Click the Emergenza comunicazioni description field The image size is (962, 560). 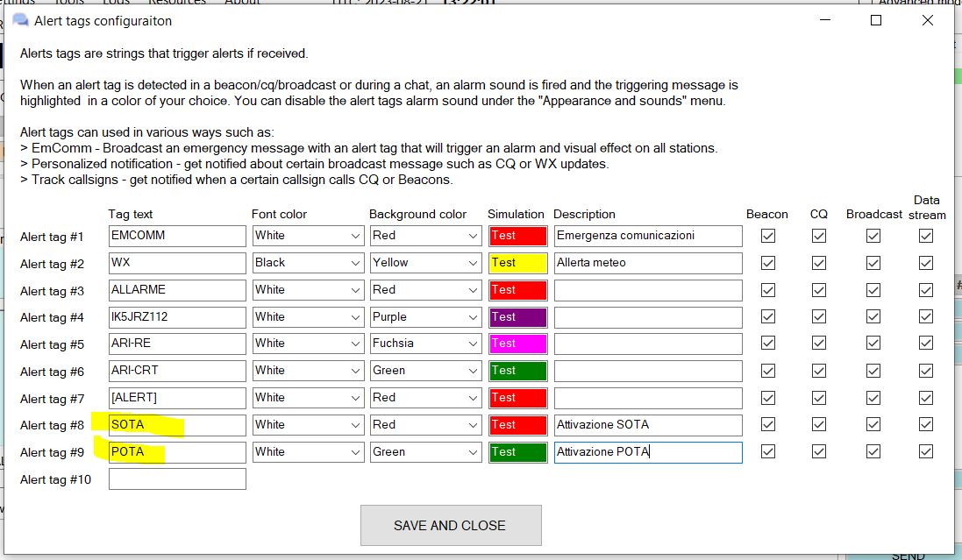pyautogui.click(x=648, y=236)
